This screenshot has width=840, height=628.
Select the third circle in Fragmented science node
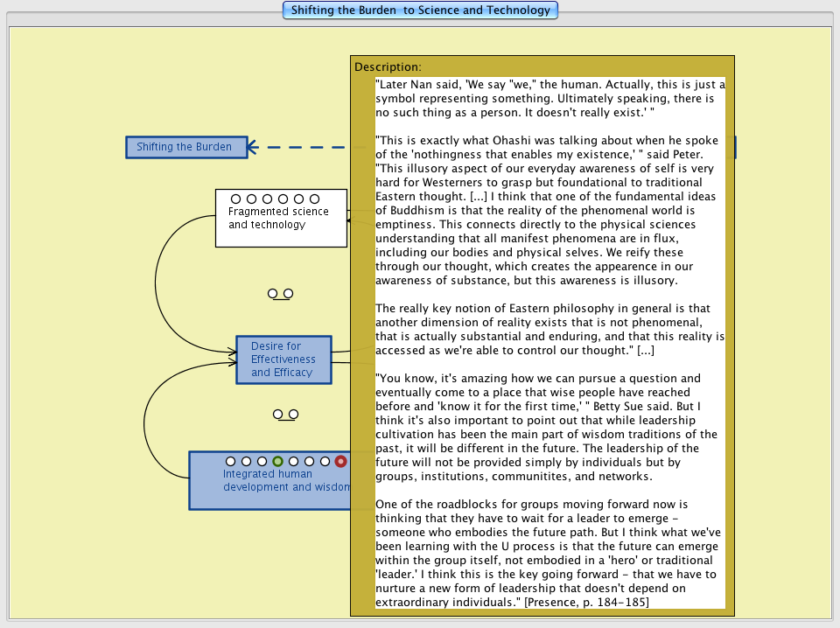(x=267, y=199)
